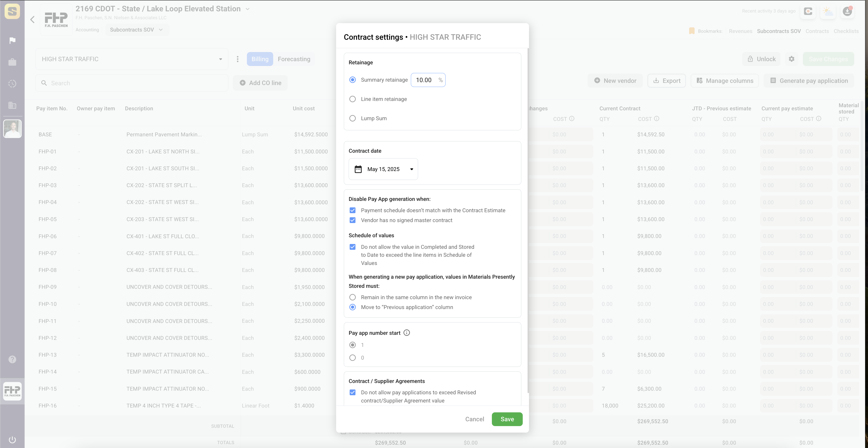
Task: Open the Revenues bookmark
Action: coord(740,31)
